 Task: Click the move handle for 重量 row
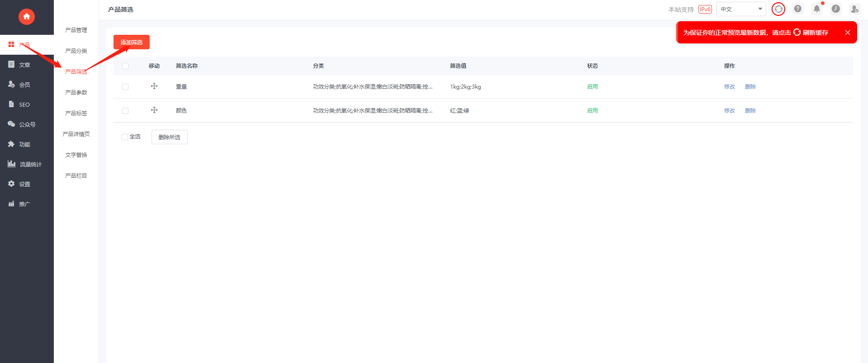pyautogui.click(x=154, y=86)
